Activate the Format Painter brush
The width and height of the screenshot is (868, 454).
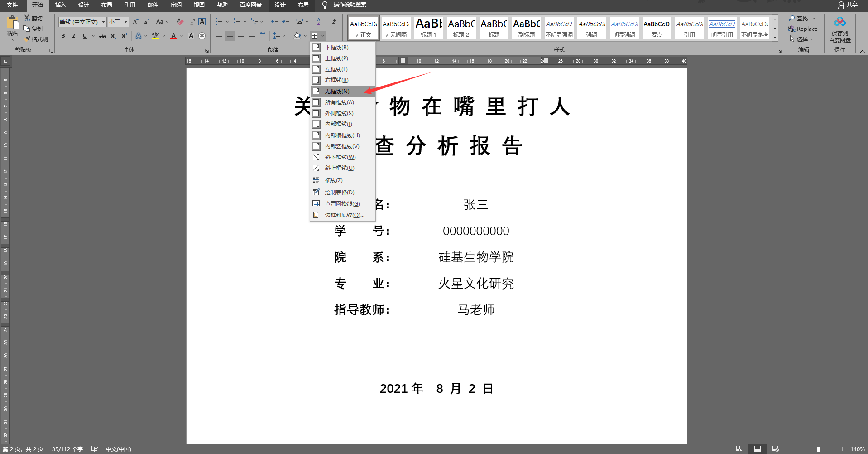[x=28, y=39]
